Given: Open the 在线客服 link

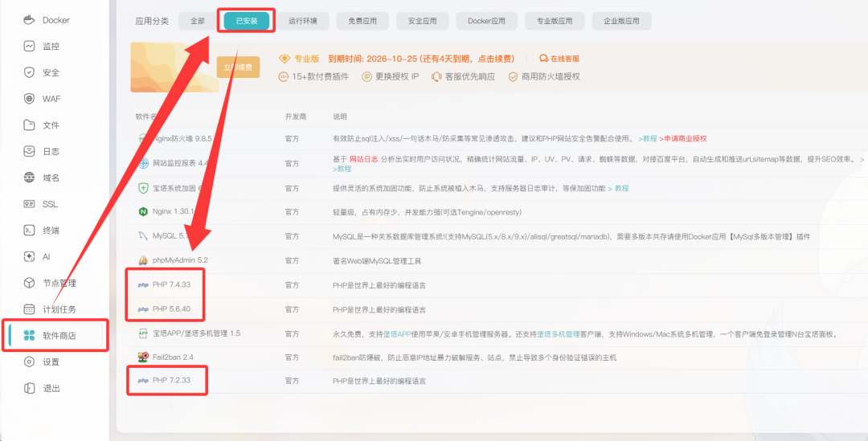Looking at the screenshot, I should pyautogui.click(x=565, y=59).
